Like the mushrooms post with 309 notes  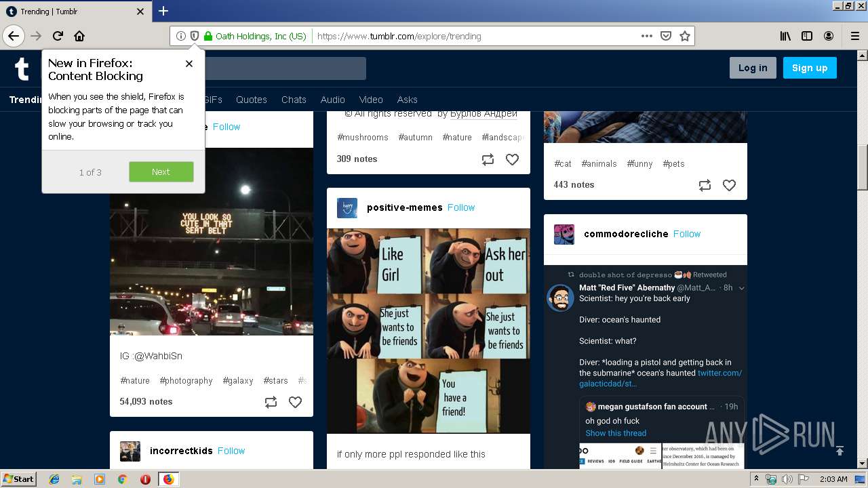point(513,160)
